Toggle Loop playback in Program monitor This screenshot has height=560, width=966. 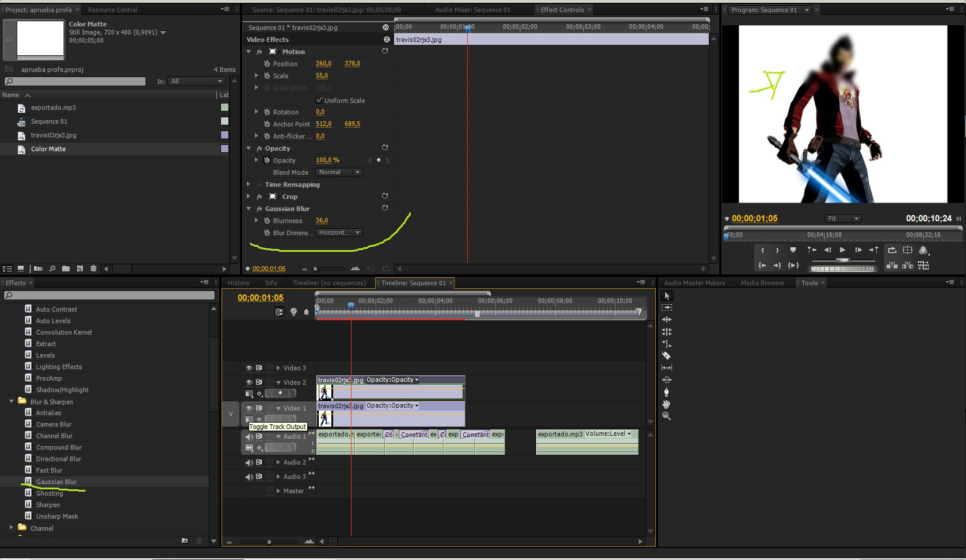click(x=892, y=250)
